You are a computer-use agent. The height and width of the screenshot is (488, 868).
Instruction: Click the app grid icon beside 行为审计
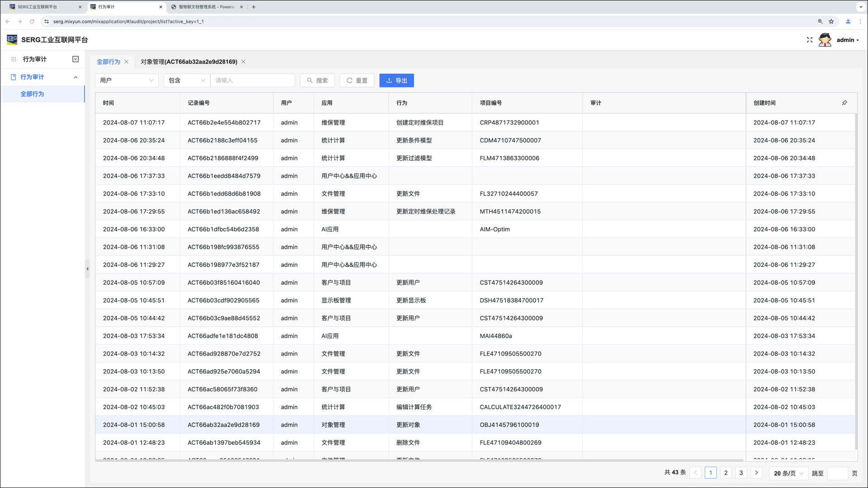[x=14, y=59]
